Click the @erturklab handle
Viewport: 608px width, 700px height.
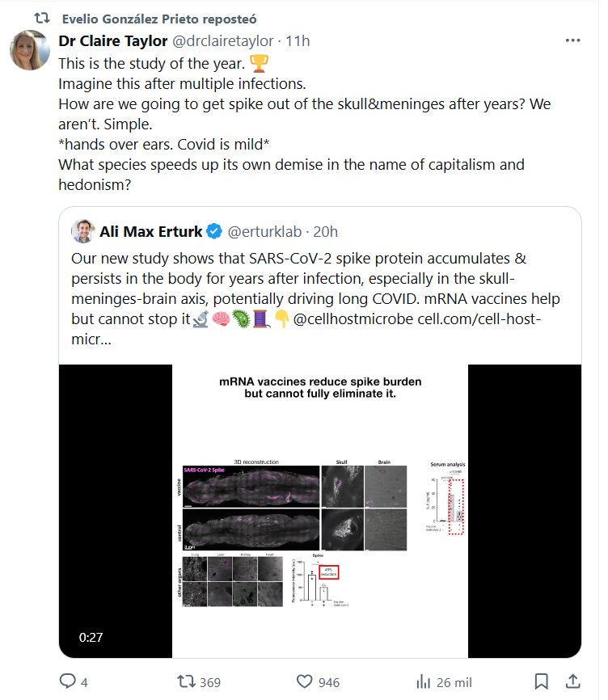coord(265,232)
